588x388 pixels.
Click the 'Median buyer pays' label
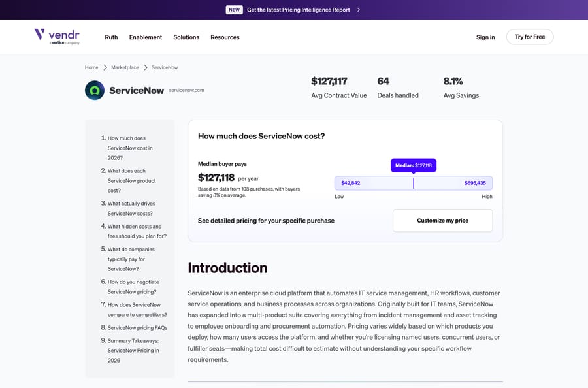222,164
